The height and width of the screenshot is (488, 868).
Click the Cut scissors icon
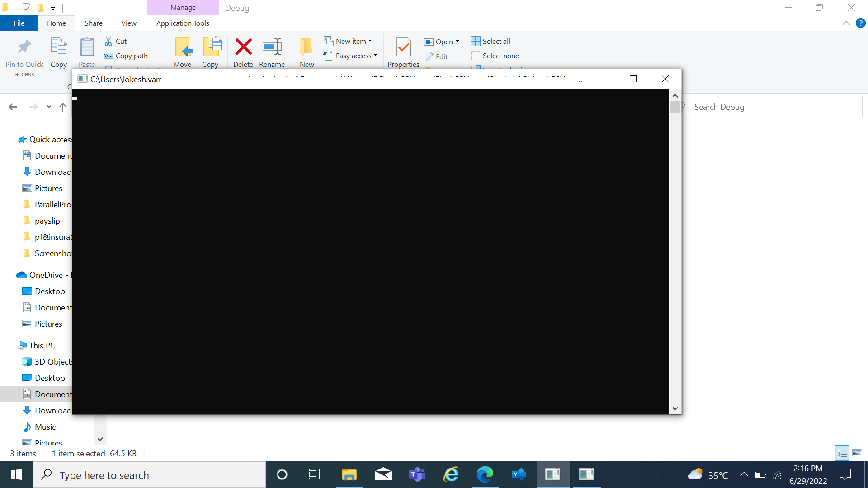pyautogui.click(x=108, y=41)
